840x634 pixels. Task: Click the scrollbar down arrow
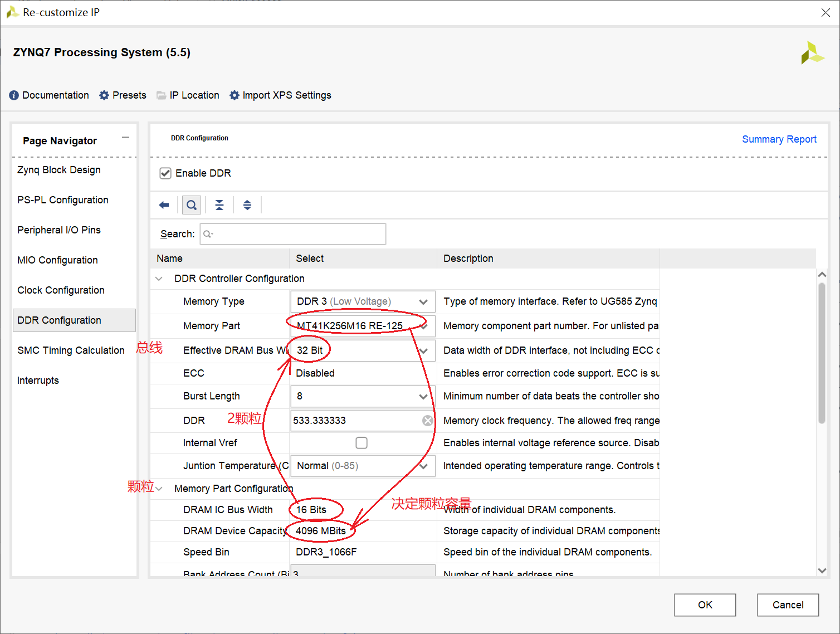click(x=822, y=570)
